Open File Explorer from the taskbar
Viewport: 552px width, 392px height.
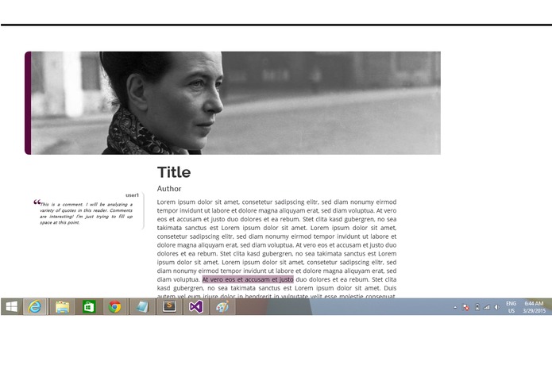(x=62, y=306)
